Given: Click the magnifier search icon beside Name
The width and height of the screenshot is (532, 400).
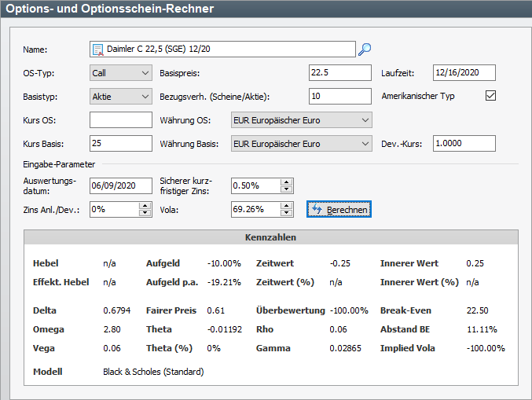Looking at the screenshot, I should (365, 50).
